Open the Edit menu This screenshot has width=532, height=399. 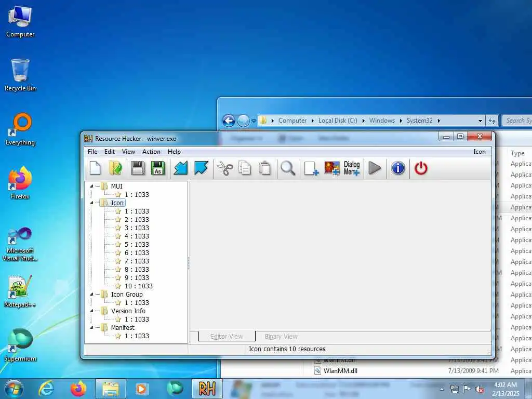109,152
